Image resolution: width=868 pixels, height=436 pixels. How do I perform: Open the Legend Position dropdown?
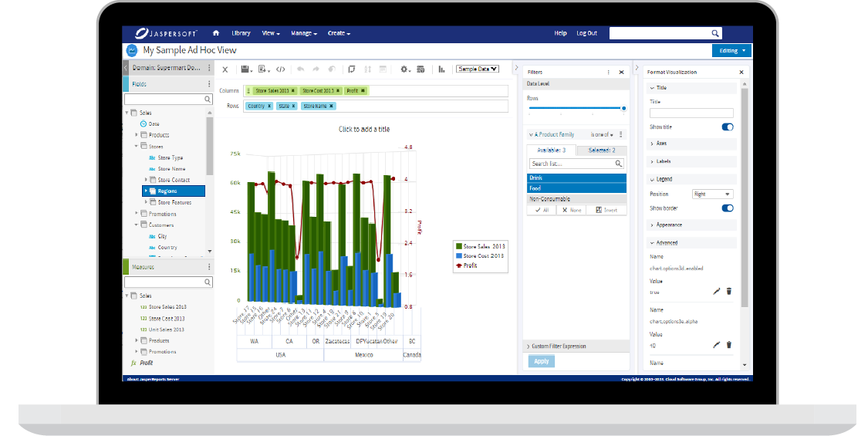click(x=711, y=194)
